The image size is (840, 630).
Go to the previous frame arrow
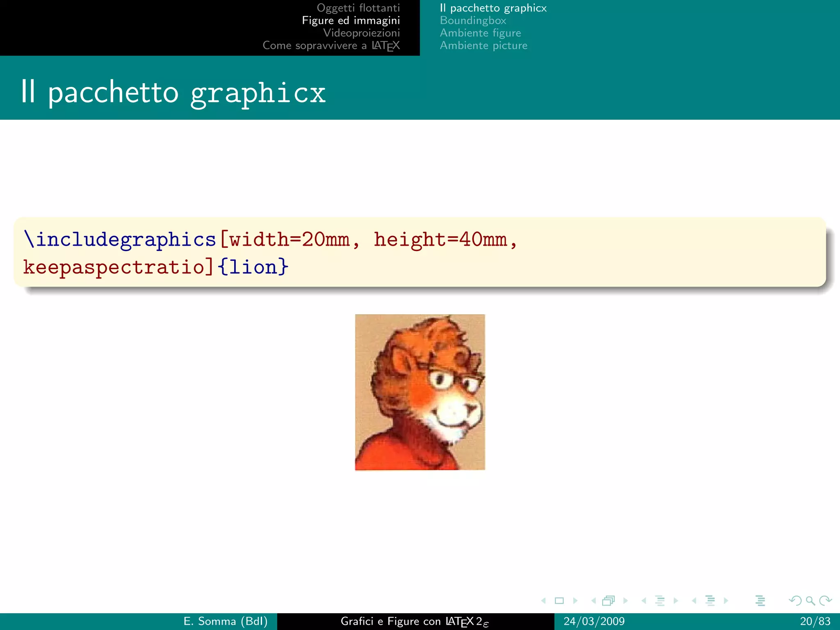pos(593,601)
